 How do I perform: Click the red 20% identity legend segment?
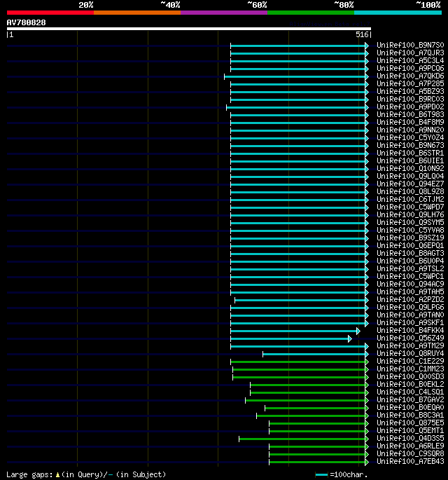50,13
